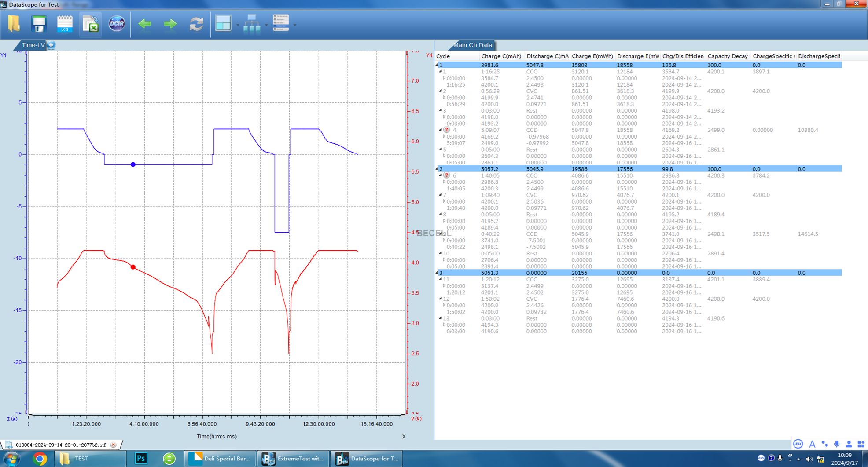Click the Charge C(mAh) column header

tap(501, 56)
